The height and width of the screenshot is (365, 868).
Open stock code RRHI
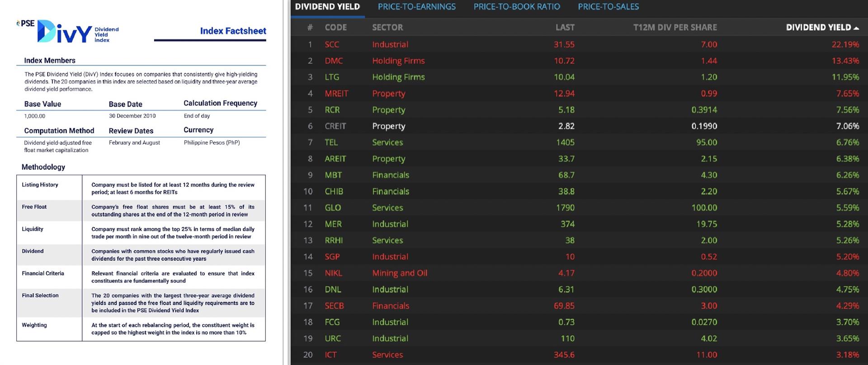coord(334,240)
